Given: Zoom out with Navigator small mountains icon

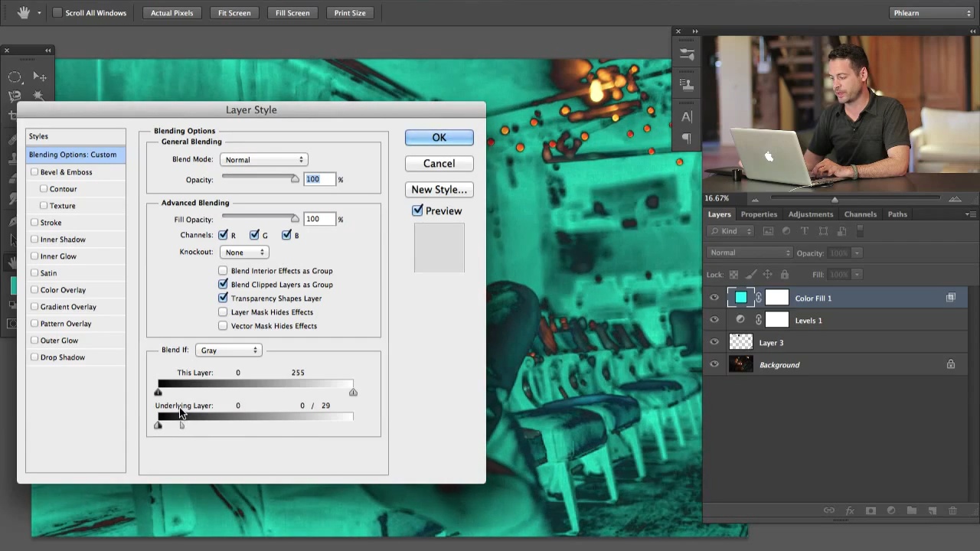Looking at the screenshot, I should point(755,199).
